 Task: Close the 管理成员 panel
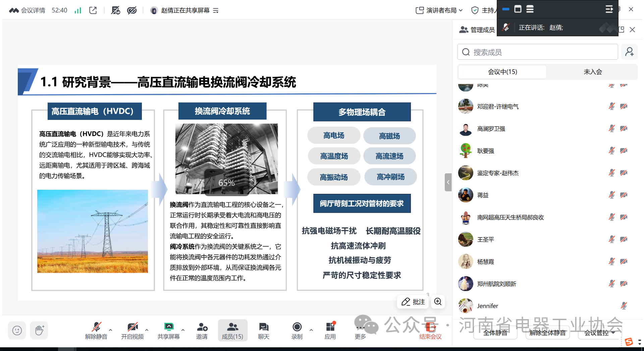[632, 30]
